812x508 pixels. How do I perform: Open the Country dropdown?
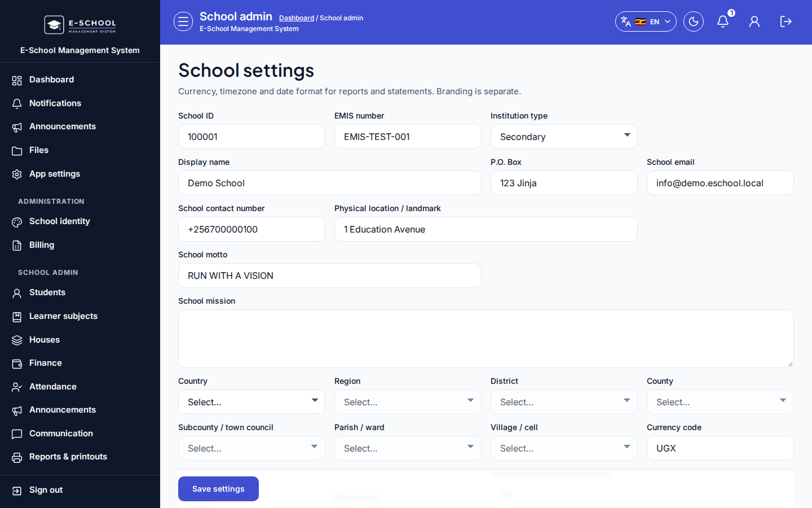pos(251,402)
